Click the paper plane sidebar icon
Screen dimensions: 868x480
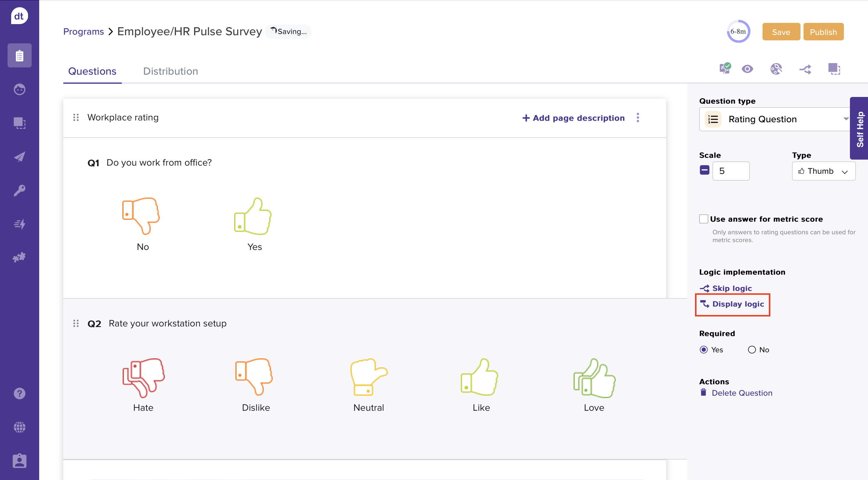(20, 157)
